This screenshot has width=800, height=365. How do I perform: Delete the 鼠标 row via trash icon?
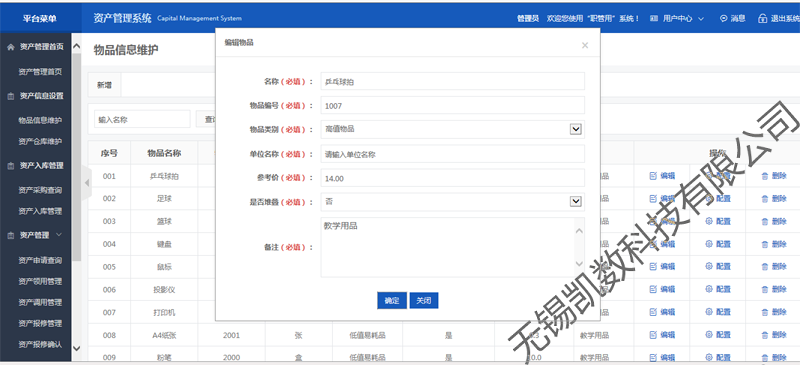click(765, 266)
